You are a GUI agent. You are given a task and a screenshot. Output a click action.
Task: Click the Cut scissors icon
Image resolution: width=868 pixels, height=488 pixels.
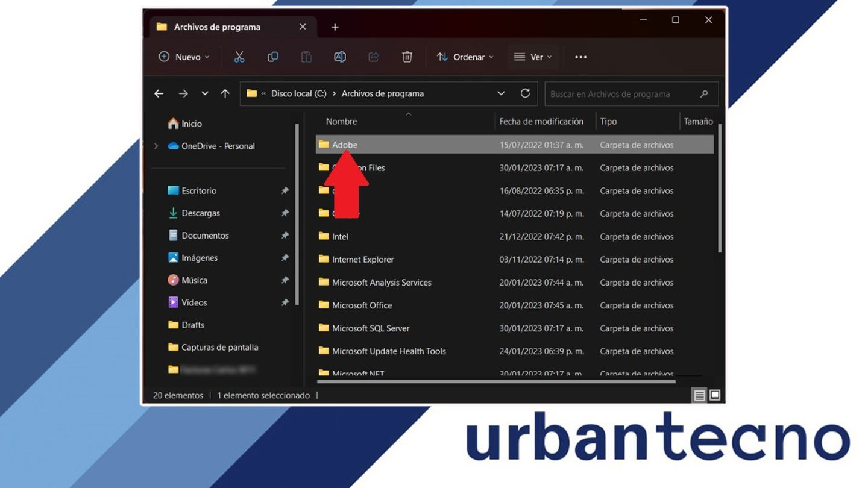coord(239,57)
